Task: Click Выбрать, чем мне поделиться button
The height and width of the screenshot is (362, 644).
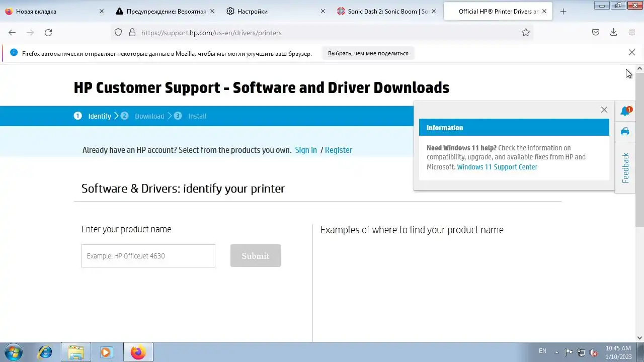Action: pyautogui.click(x=368, y=53)
